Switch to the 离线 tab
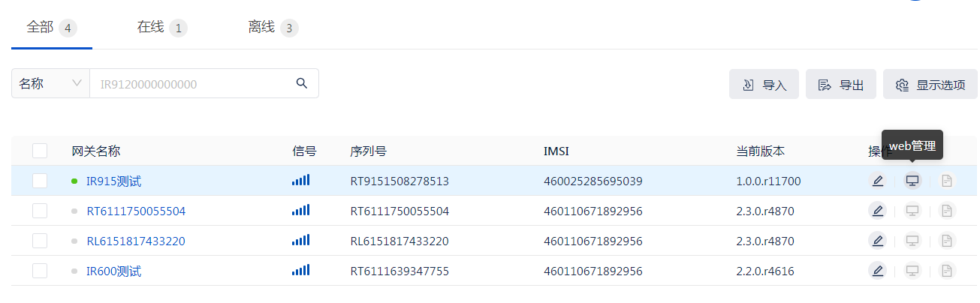 coord(273,28)
